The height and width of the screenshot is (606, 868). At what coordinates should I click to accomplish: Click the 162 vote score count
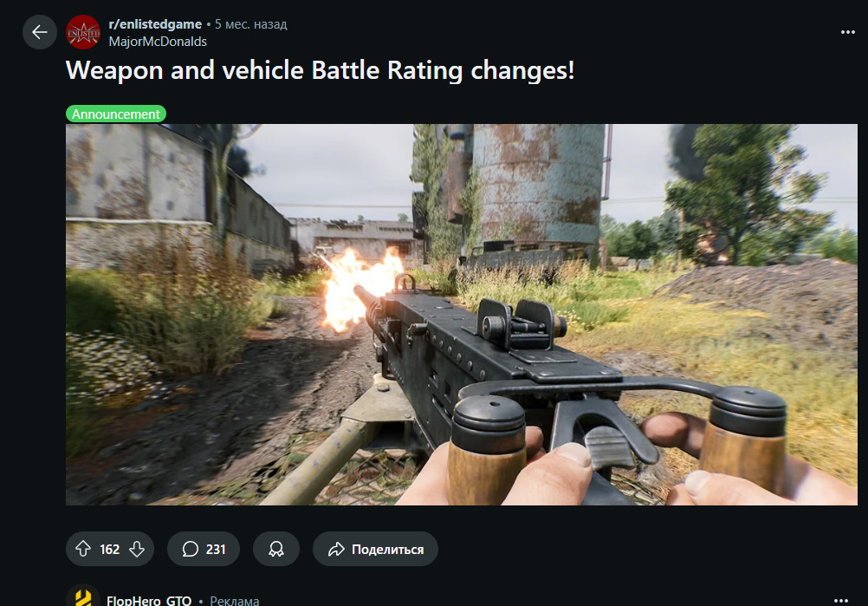pos(110,549)
